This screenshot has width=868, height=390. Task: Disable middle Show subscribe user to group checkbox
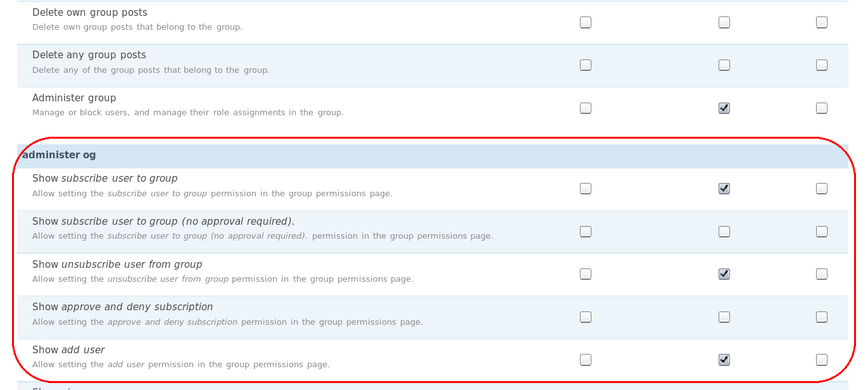[x=724, y=188]
